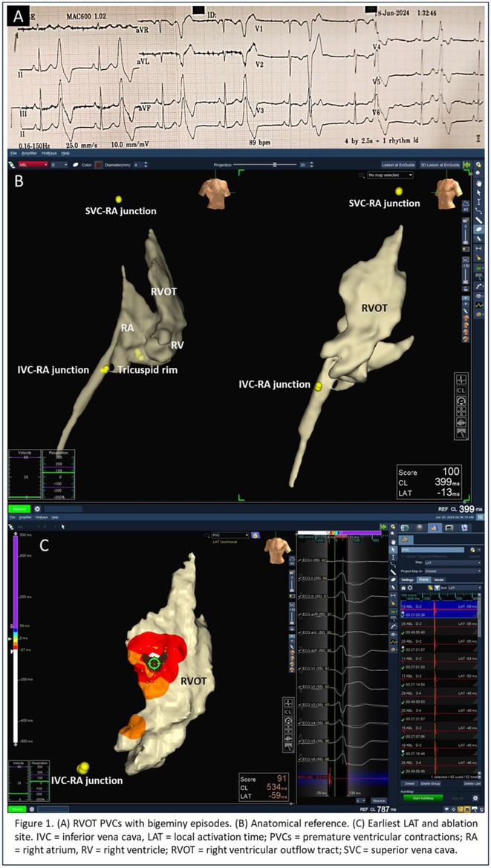This screenshot has height=868, width=491.
Task: Expand the arrow next to the PVC name field
Action: pyautogui.click(x=479, y=550)
